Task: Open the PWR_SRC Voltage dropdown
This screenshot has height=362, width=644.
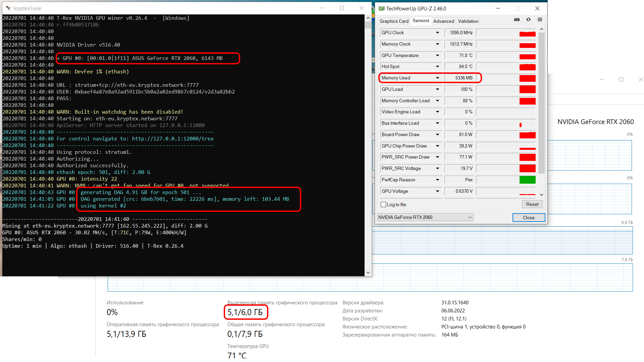Action: pyautogui.click(x=437, y=168)
